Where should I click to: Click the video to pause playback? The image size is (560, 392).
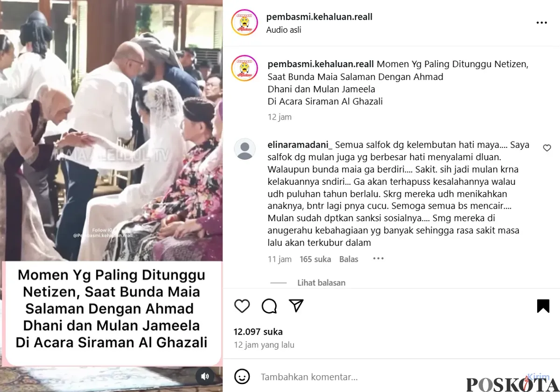pos(111,131)
